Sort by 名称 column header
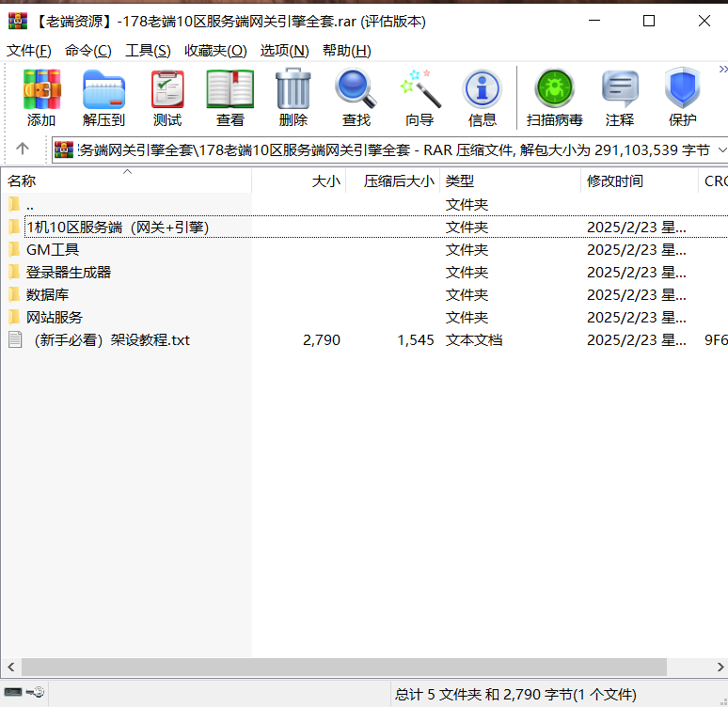728x707 pixels. click(x=126, y=181)
